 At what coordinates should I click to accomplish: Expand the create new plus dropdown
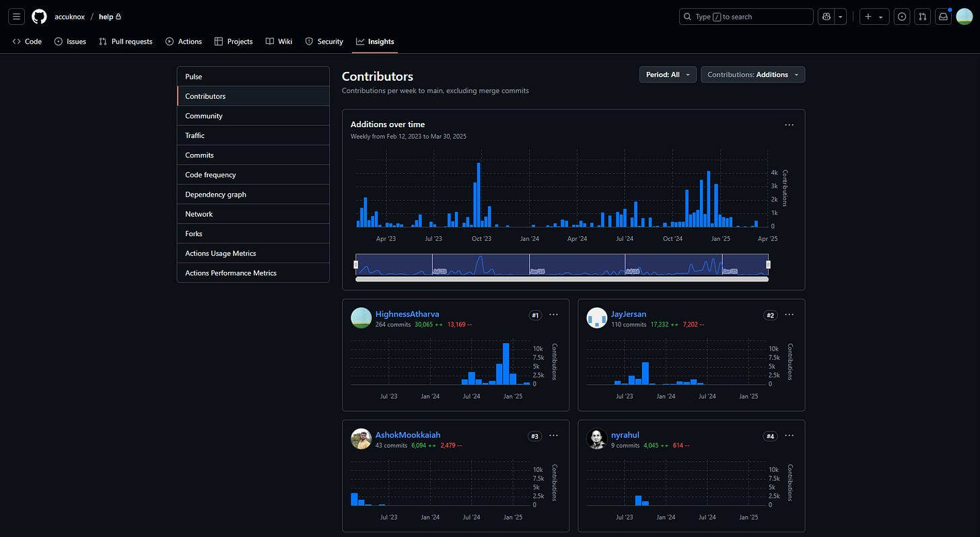[875, 16]
